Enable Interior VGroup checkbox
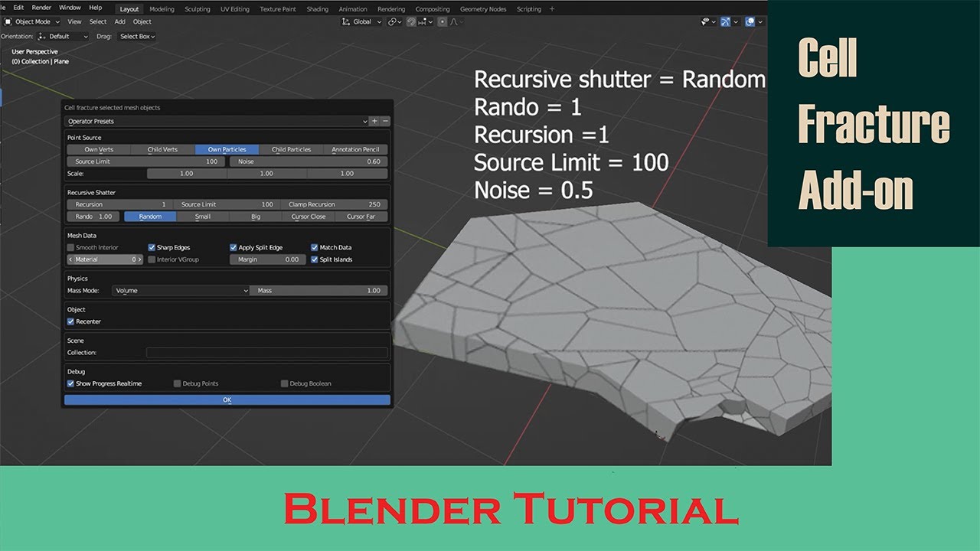 tap(152, 259)
